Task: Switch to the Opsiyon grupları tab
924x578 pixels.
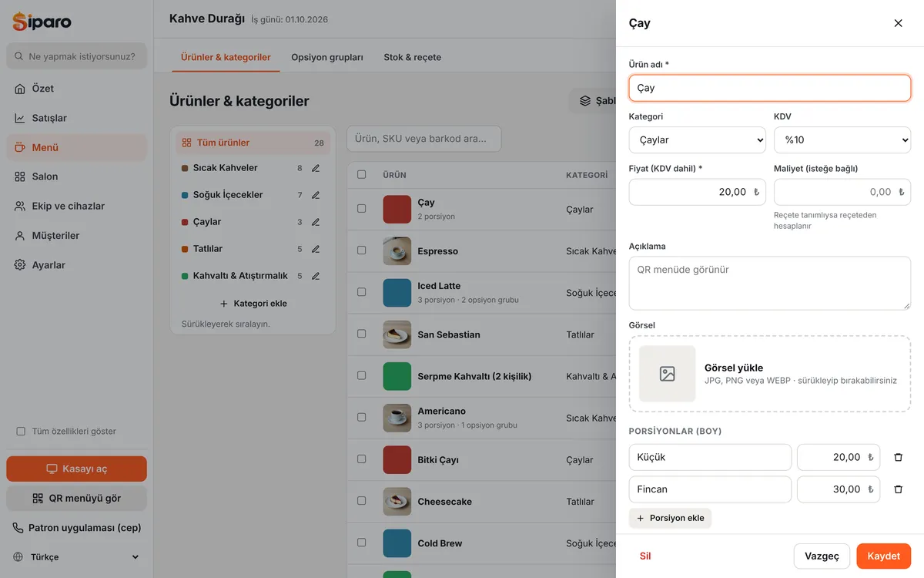Action: (327, 57)
